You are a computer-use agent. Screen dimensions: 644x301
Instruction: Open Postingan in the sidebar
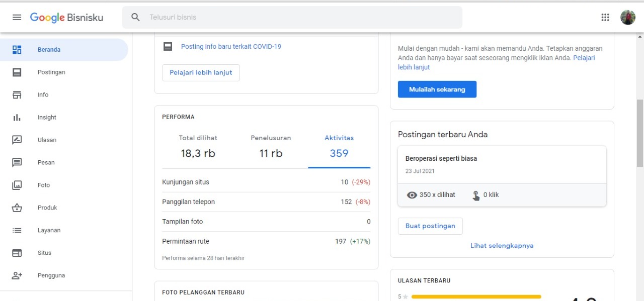(64, 72)
